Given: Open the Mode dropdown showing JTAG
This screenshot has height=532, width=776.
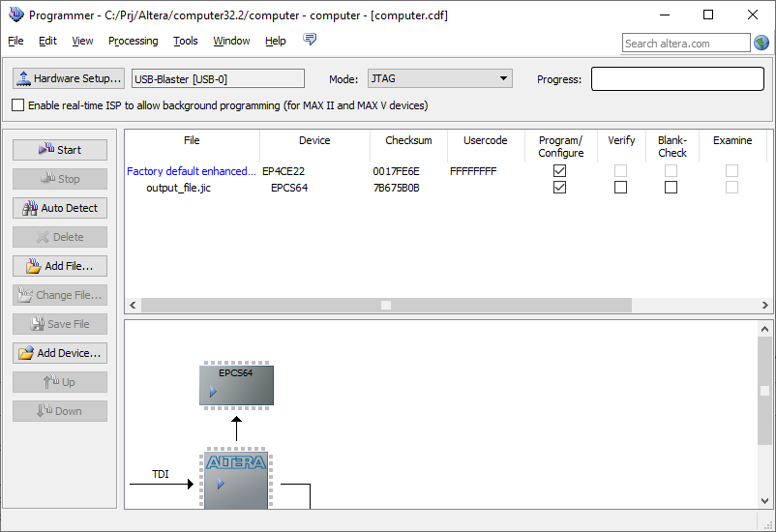Looking at the screenshot, I should pyautogui.click(x=440, y=78).
